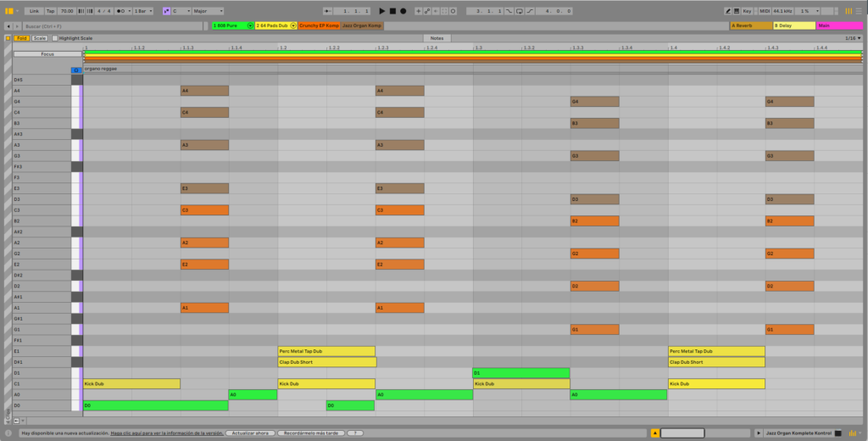This screenshot has width=868, height=441.
Task: Stop playback with the Stop button
Action: tap(392, 11)
